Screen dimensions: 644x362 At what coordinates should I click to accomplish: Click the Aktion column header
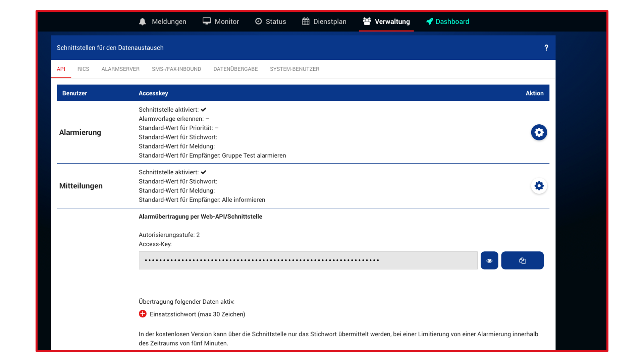534,93
